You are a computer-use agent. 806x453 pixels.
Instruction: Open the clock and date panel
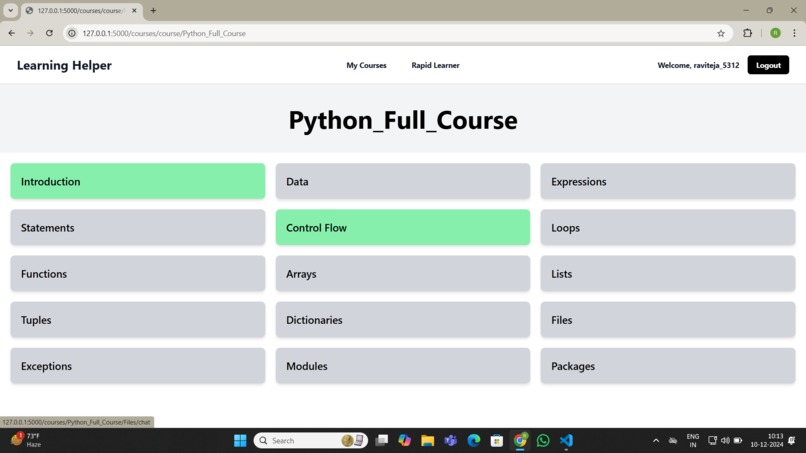pyautogui.click(x=767, y=441)
